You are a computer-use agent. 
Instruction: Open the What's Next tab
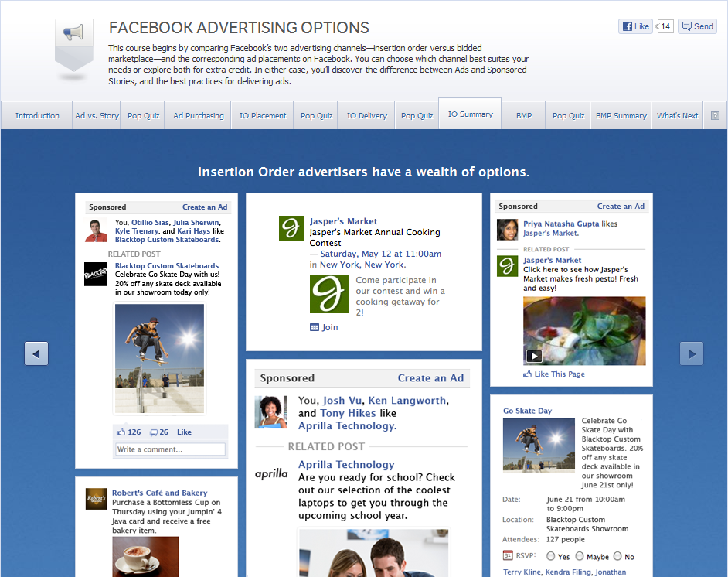tap(677, 115)
